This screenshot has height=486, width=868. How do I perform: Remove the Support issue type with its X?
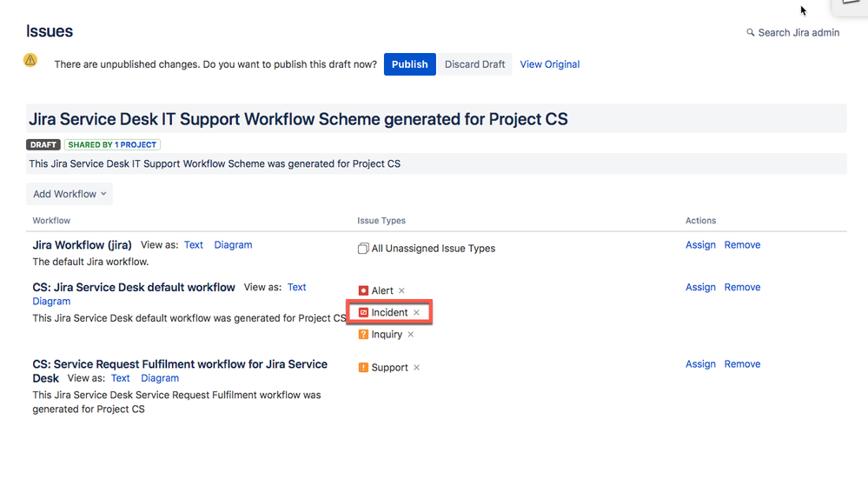click(417, 368)
